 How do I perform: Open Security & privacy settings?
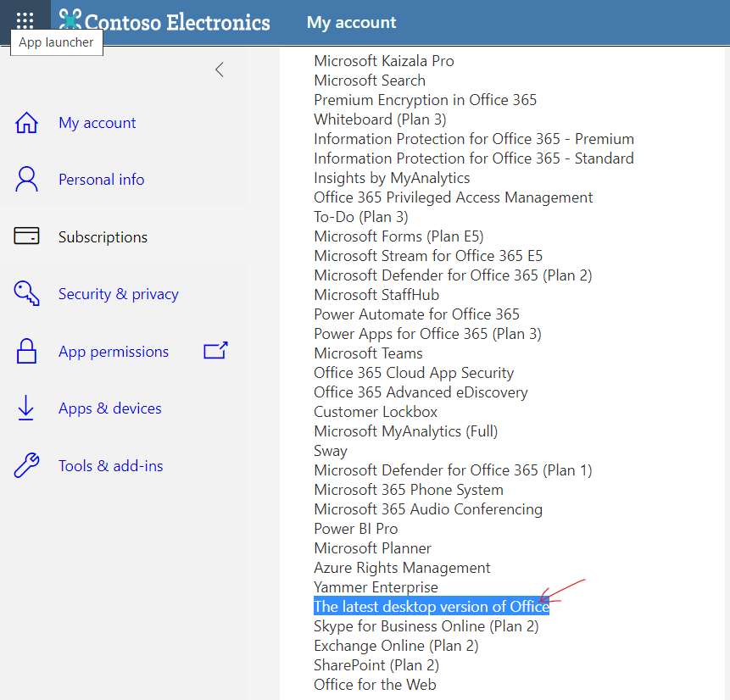118,294
